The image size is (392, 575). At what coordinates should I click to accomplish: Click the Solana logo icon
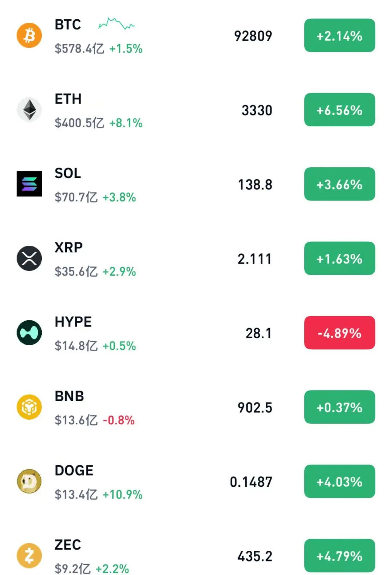coord(29,184)
